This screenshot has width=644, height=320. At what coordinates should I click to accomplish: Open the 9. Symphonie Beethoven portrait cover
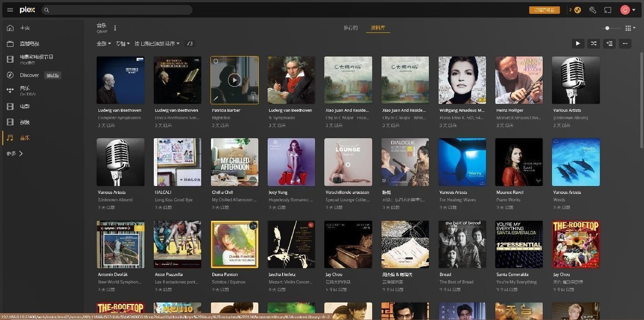click(291, 80)
